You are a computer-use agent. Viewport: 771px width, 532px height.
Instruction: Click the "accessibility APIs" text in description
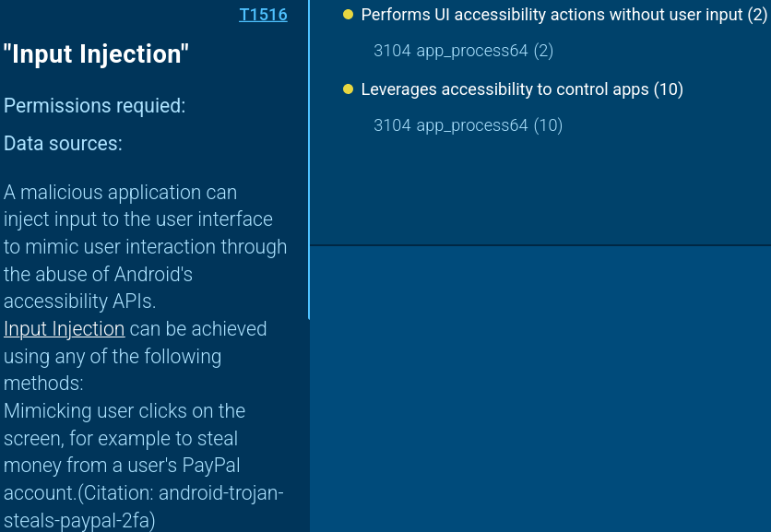(79, 302)
